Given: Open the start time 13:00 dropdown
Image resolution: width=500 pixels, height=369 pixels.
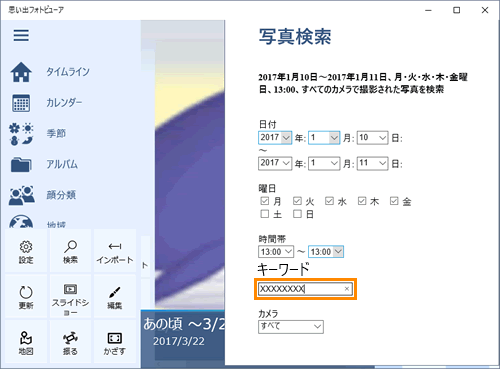Looking at the screenshot, I should coord(276,252).
